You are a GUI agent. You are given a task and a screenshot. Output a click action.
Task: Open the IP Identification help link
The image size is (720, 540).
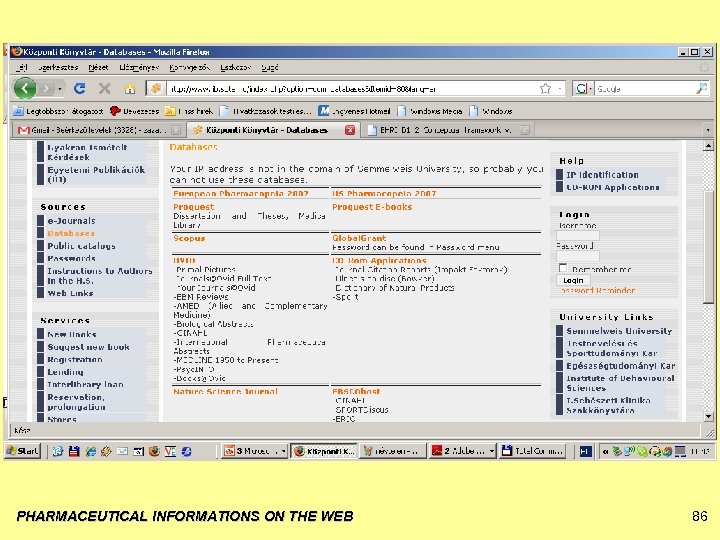pyautogui.click(x=602, y=175)
